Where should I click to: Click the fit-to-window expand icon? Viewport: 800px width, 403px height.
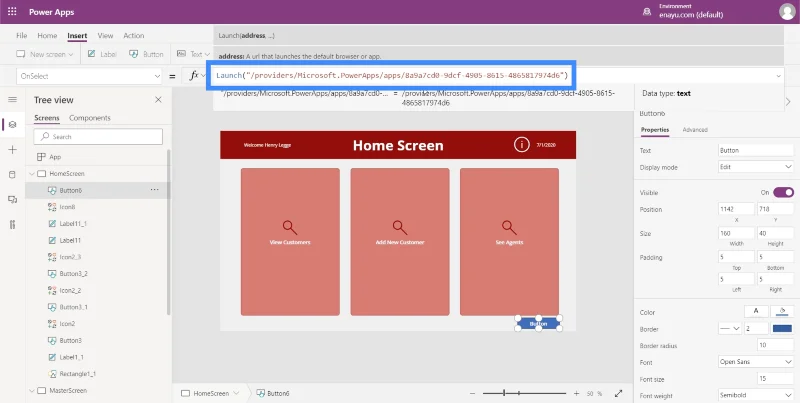point(618,393)
